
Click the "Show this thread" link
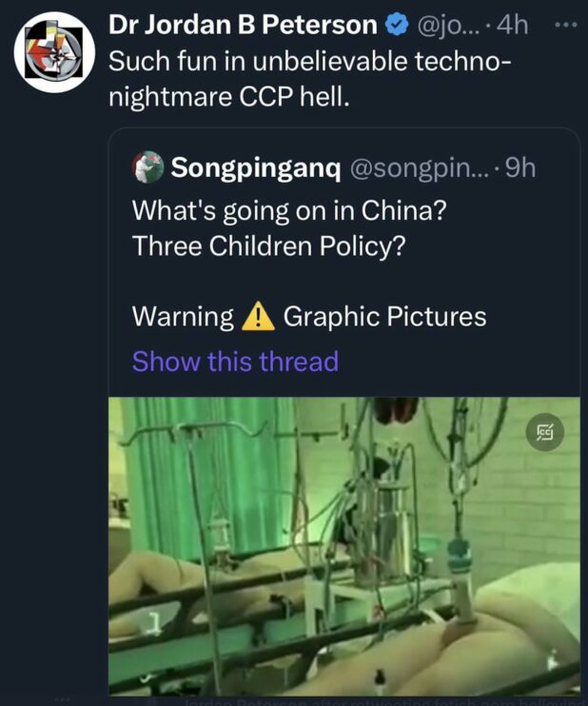pyautogui.click(x=235, y=362)
